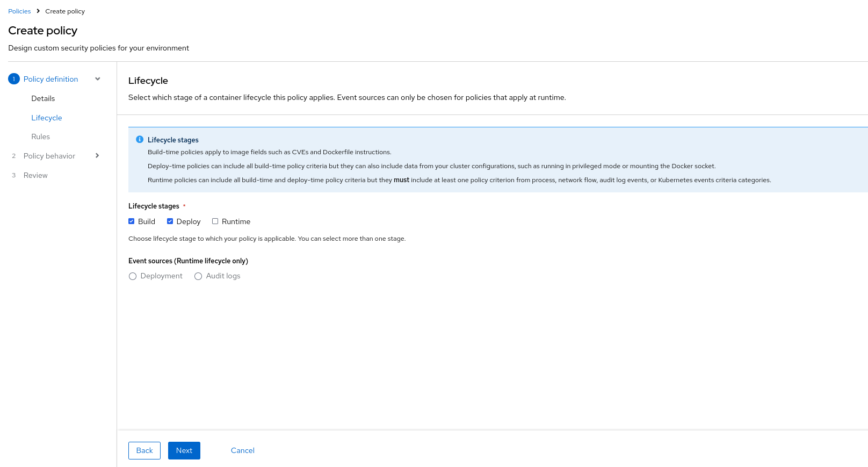The width and height of the screenshot is (868, 467).
Task: Open the Policy behavior wizard step
Action: point(49,156)
